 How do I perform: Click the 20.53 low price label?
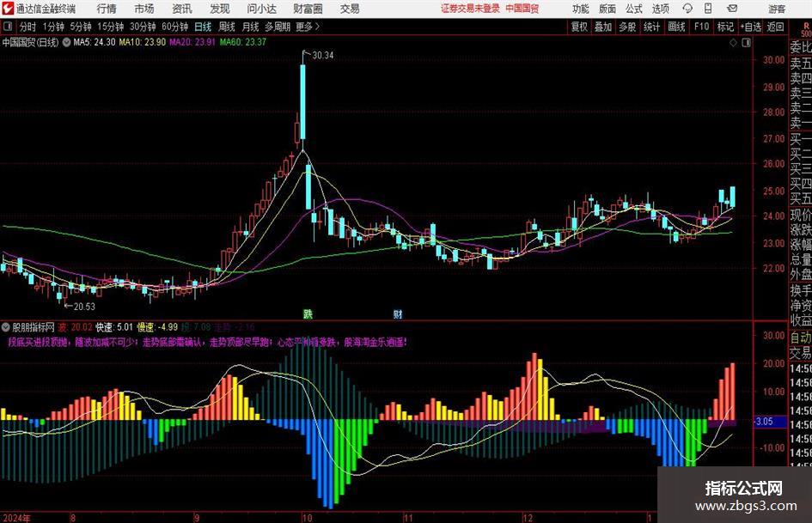pos(84,307)
